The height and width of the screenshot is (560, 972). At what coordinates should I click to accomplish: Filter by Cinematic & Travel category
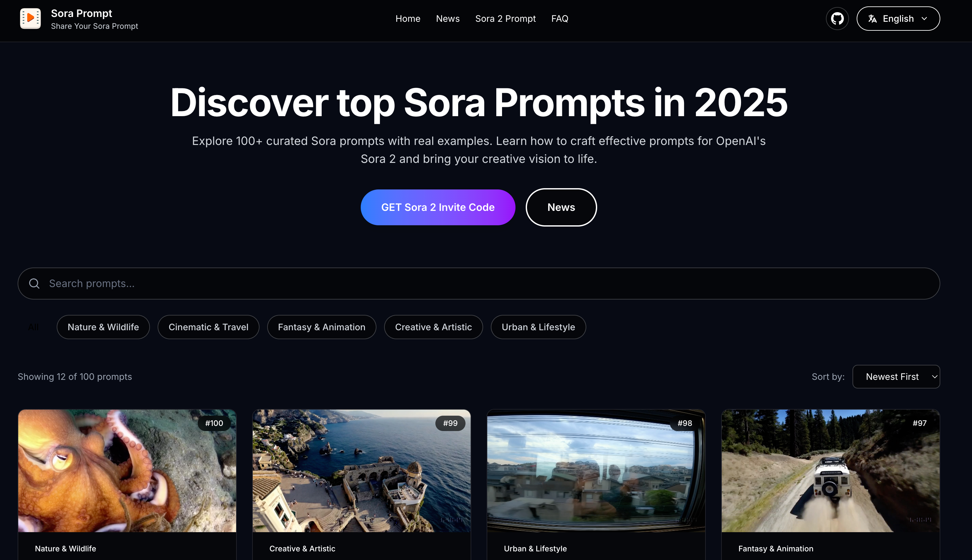point(208,327)
